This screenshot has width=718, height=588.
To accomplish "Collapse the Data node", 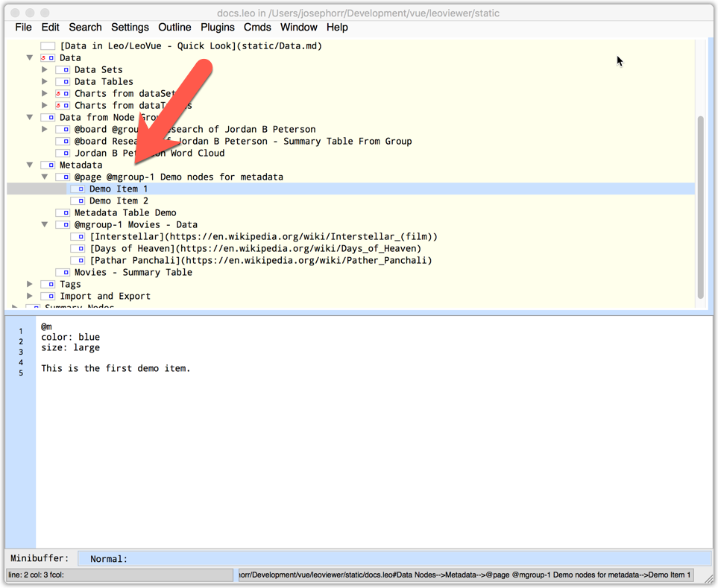I will pos(30,57).
